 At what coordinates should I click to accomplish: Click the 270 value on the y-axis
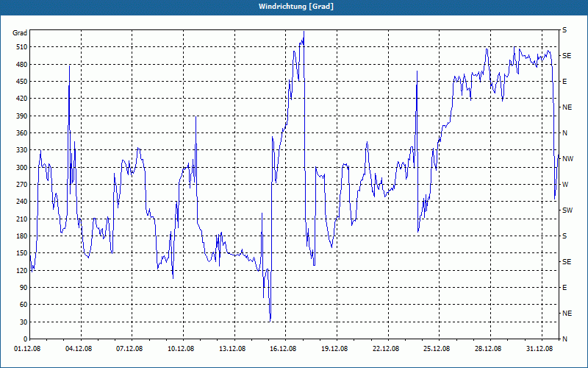[x=22, y=185]
